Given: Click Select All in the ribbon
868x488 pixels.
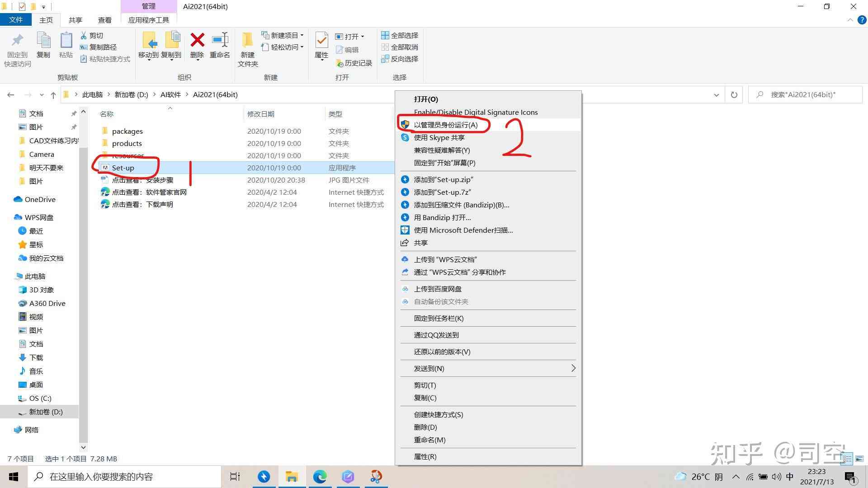Looking at the screenshot, I should pyautogui.click(x=400, y=35).
